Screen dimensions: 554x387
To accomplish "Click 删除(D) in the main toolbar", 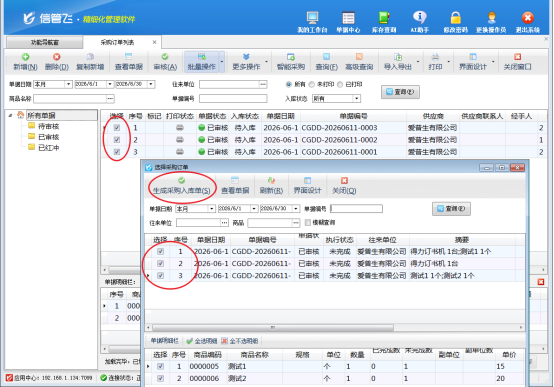I will click(x=57, y=62).
